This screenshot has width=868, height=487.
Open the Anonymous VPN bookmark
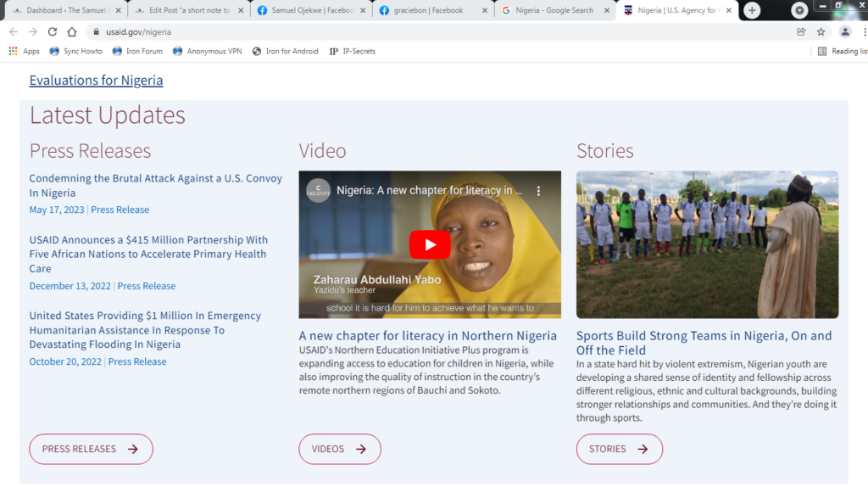point(207,51)
